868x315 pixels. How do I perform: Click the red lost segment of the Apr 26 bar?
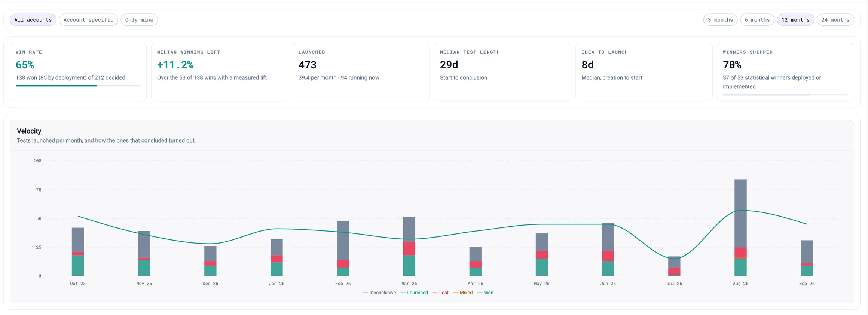(476, 264)
